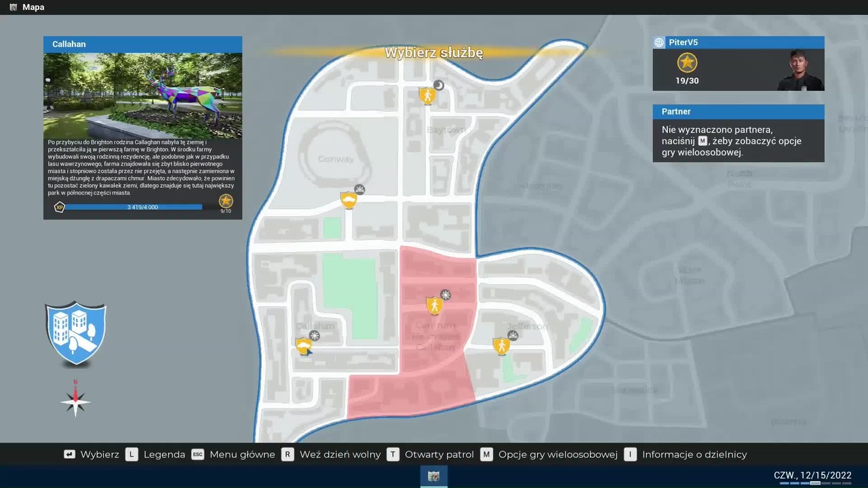Open Opcje gry wieloosobowej
Viewport: 868px width, 488px height.
pyautogui.click(x=549, y=454)
